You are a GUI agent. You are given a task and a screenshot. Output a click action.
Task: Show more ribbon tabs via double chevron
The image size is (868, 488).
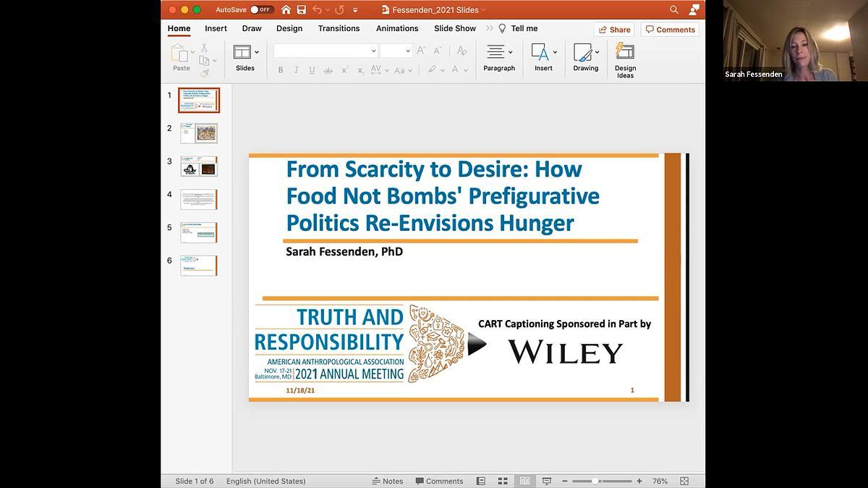[x=490, y=29]
